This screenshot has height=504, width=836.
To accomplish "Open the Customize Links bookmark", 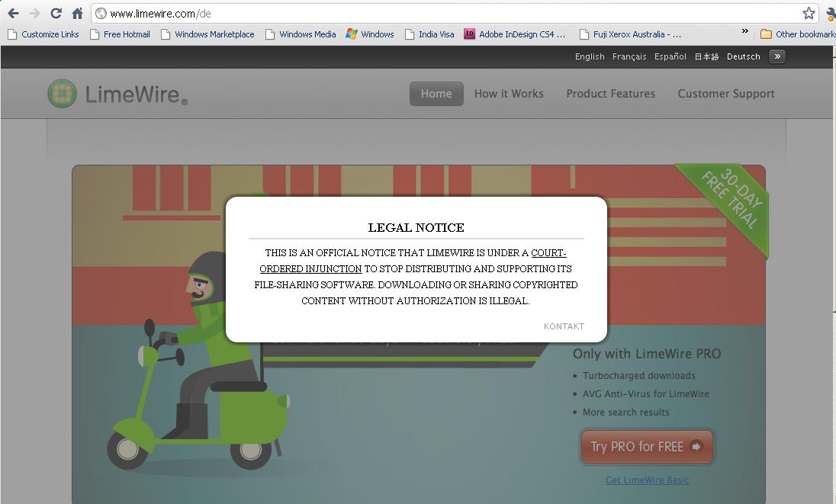I will 43,34.
